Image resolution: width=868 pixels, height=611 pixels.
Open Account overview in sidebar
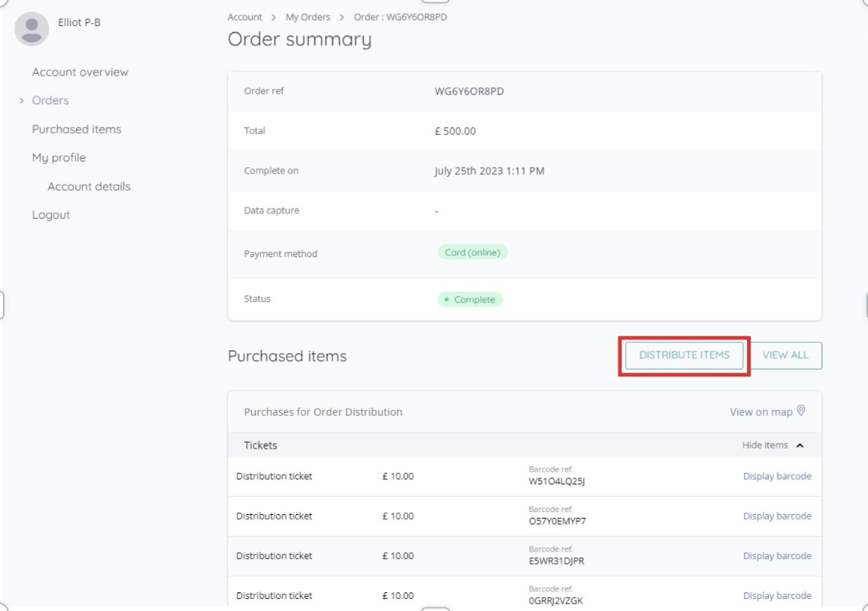click(80, 72)
